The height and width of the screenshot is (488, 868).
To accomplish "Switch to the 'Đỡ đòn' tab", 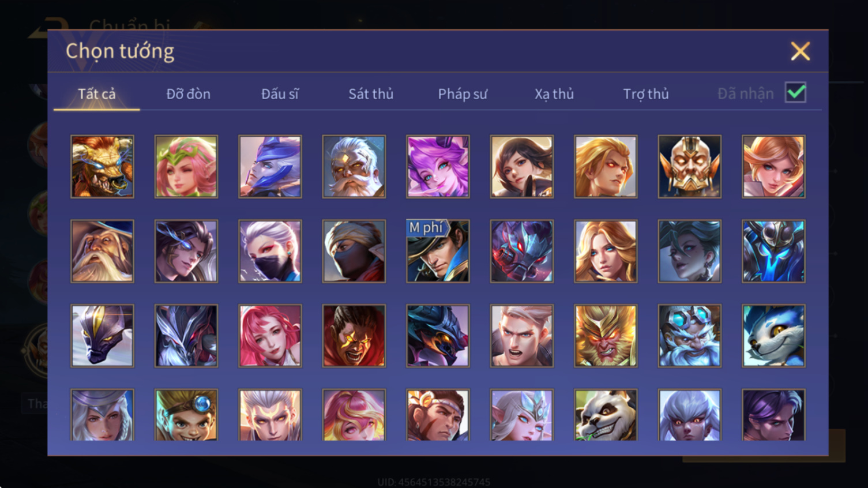I will [188, 94].
